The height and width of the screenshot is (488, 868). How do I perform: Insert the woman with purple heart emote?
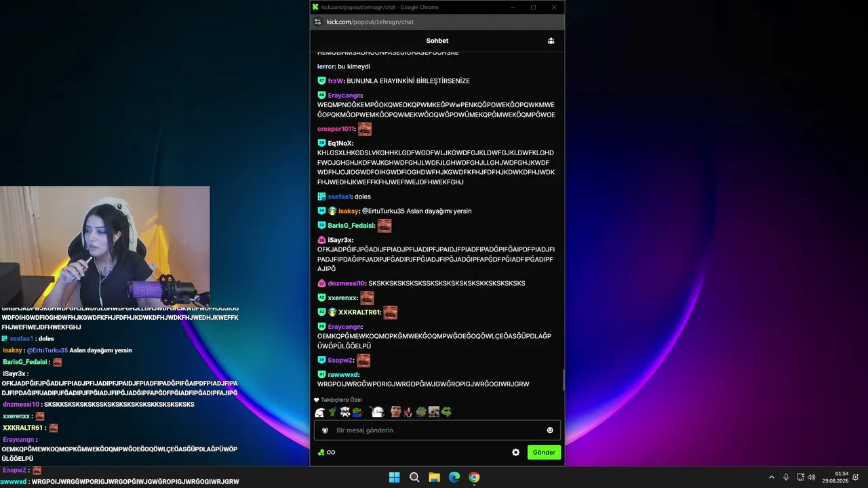(x=408, y=411)
